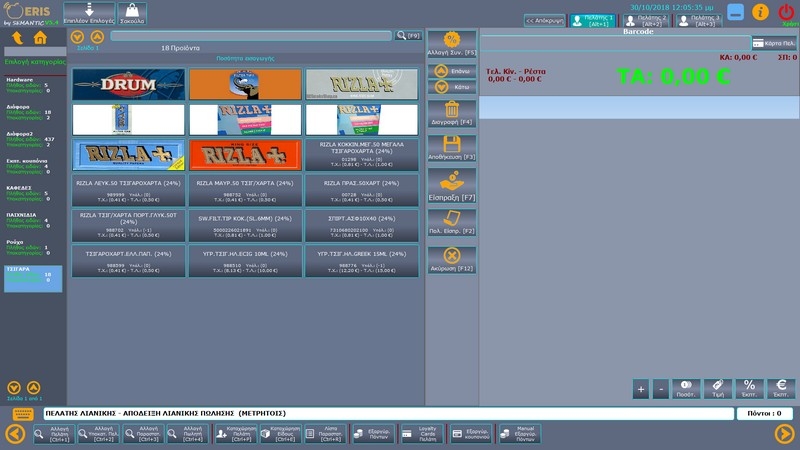Screen dimensions: 800x450
Task: Click the orange info icon
Action: point(760,12)
